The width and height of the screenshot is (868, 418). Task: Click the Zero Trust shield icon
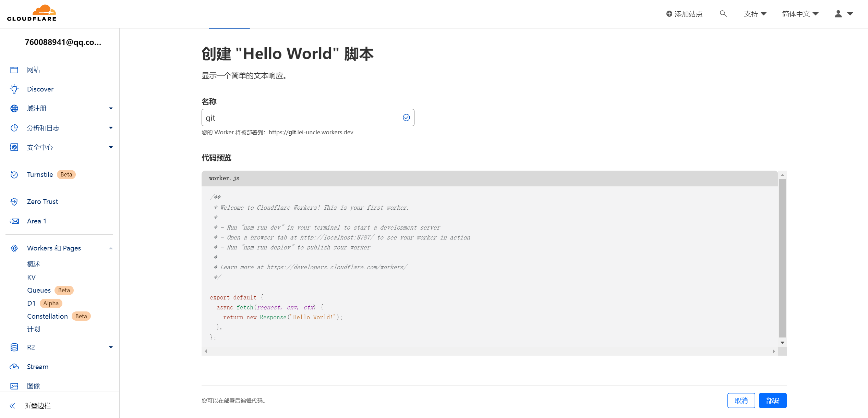14,202
